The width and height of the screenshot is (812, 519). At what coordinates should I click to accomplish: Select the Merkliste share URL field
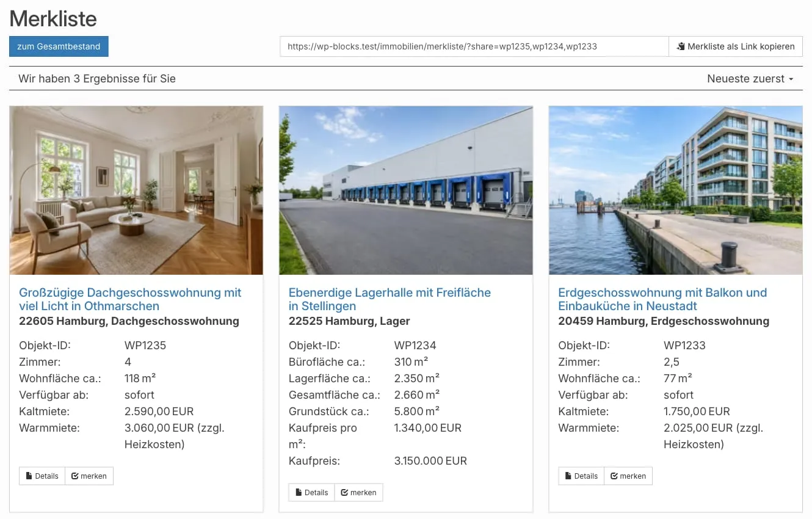tap(474, 46)
